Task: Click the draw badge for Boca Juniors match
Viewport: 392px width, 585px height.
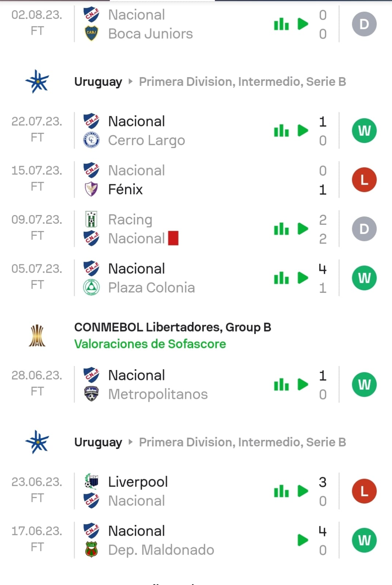Action: [x=364, y=24]
